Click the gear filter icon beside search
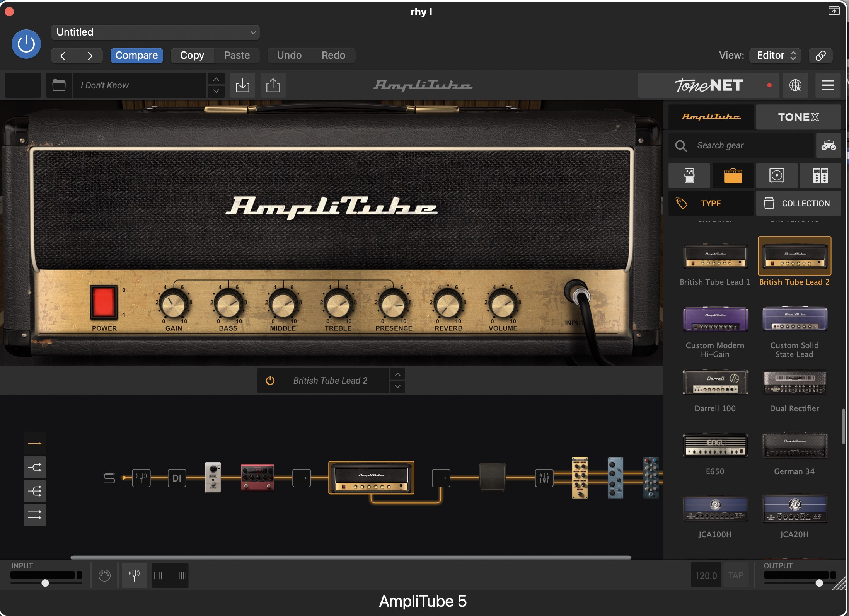 click(829, 145)
